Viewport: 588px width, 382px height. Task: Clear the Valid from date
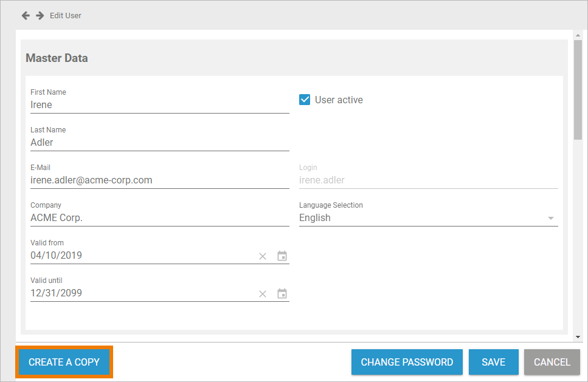(263, 256)
